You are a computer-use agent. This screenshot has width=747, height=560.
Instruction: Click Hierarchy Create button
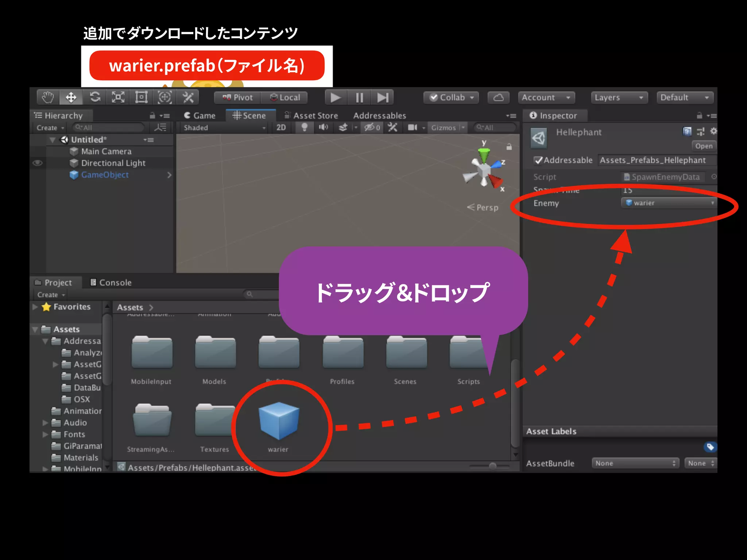coord(50,128)
